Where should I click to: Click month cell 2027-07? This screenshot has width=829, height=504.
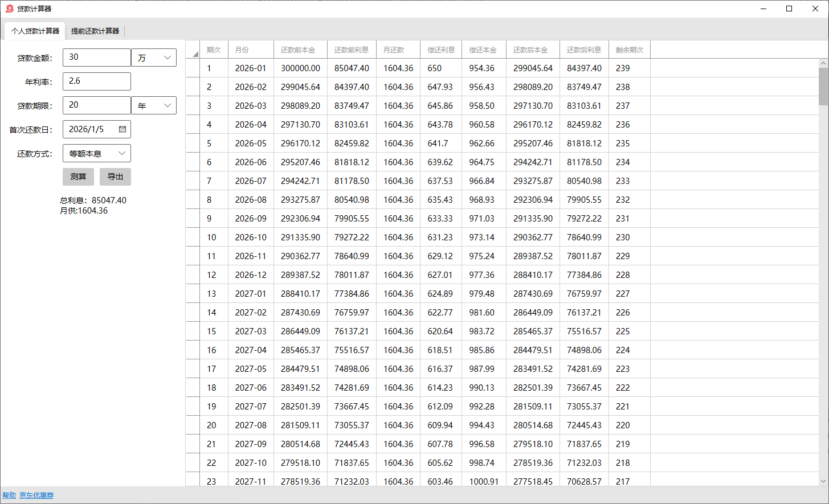click(x=251, y=406)
